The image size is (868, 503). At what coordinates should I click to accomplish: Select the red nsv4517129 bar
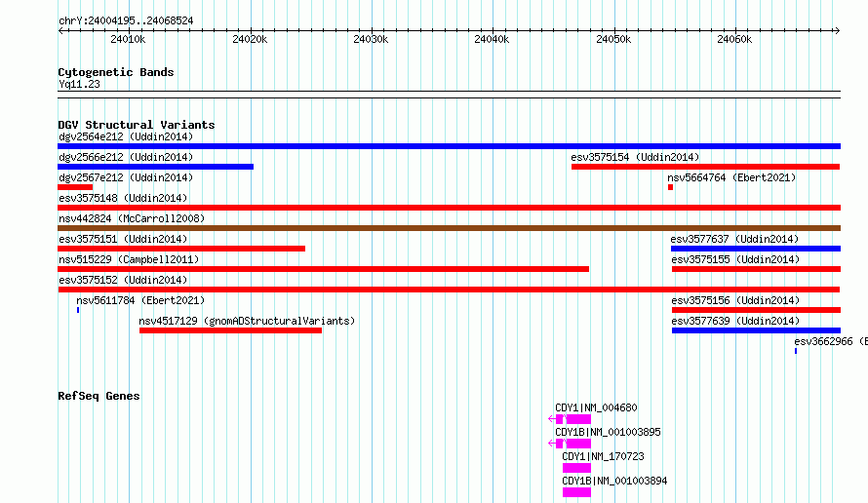coord(230,330)
